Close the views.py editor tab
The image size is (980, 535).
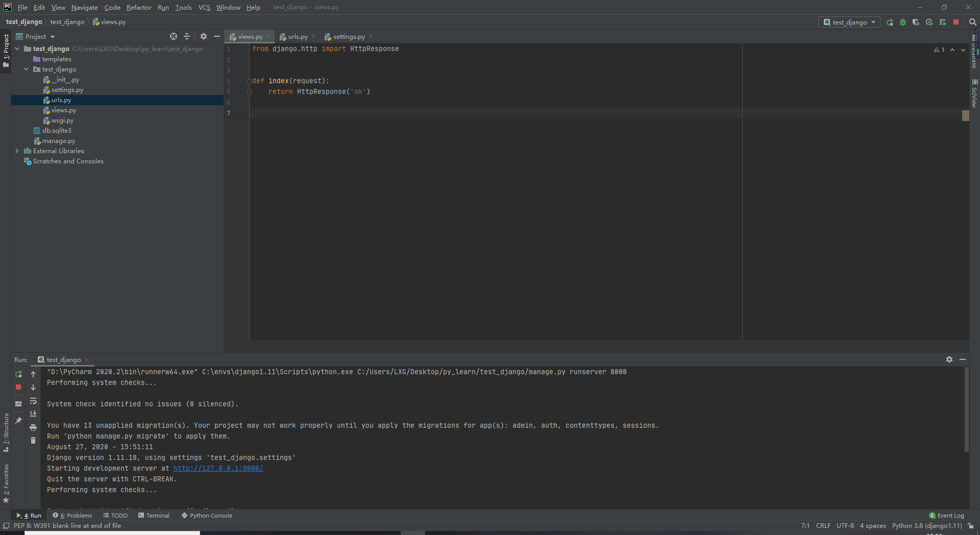[268, 36]
